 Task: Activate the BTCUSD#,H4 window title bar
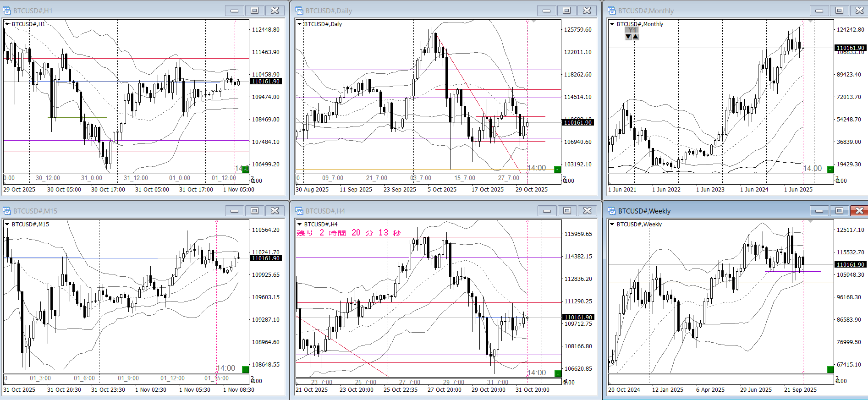tap(412, 211)
